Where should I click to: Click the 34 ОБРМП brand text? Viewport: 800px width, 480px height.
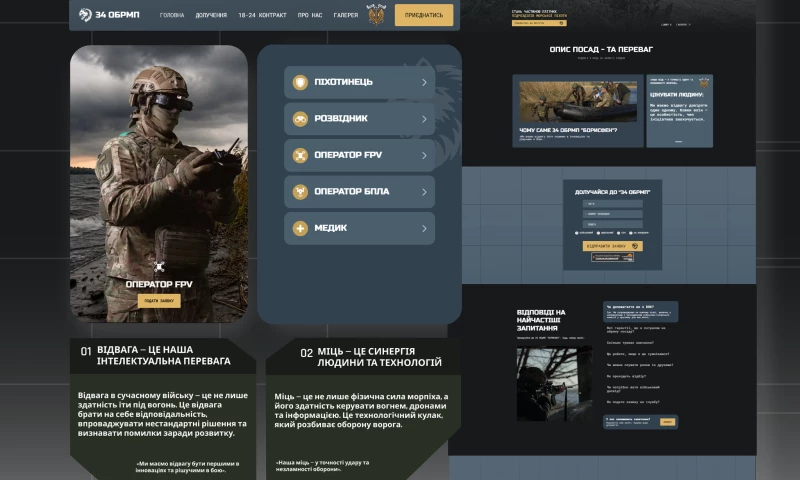(117, 15)
